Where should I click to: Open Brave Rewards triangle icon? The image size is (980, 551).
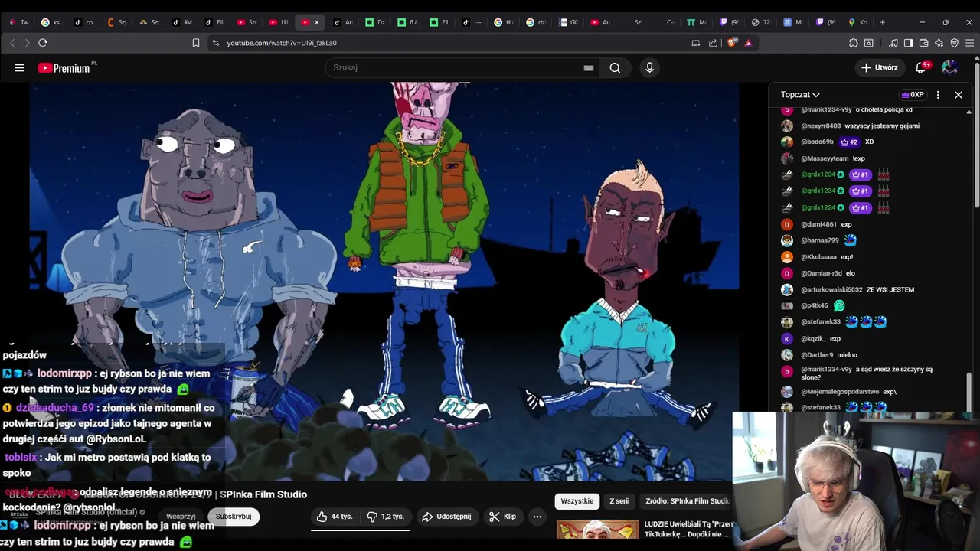tap(749, 43)
